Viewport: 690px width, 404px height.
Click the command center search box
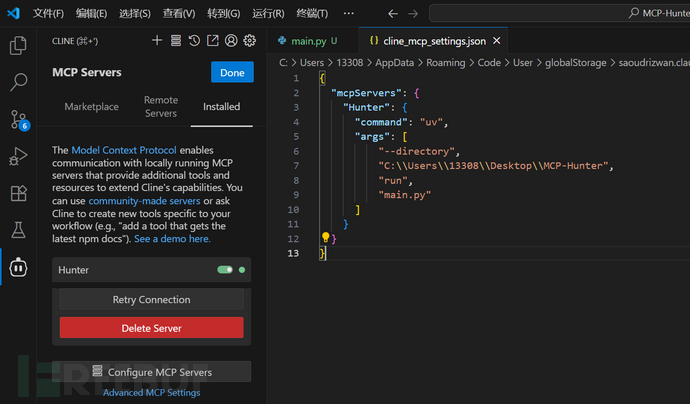[x=559, y=13]
